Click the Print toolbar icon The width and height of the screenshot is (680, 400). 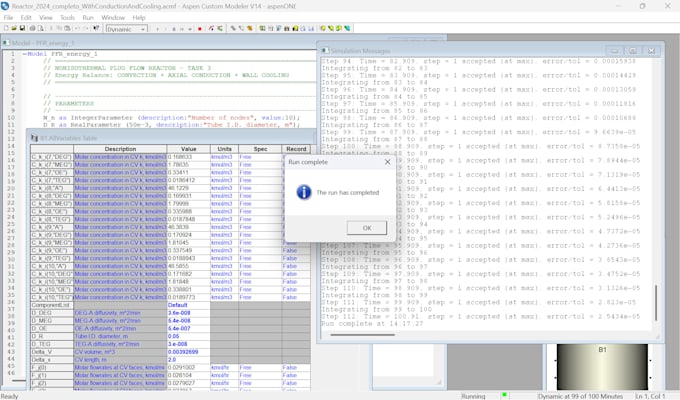point(32,28)
